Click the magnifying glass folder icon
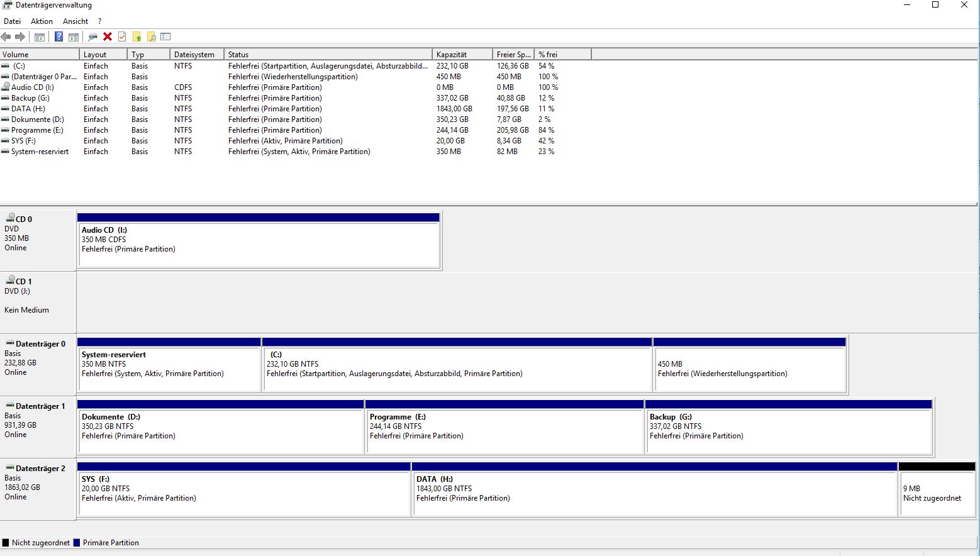The image size is (980, 556). tap(151, 37)
